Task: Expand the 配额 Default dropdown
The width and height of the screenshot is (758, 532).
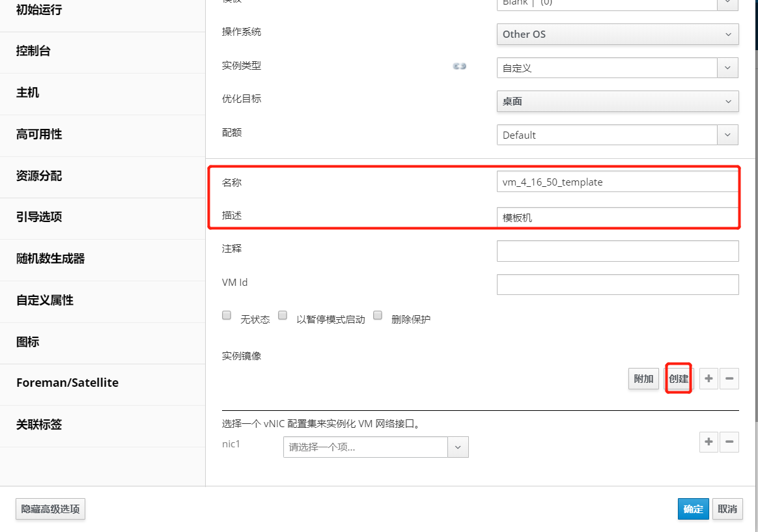Action: click(617, 135)
